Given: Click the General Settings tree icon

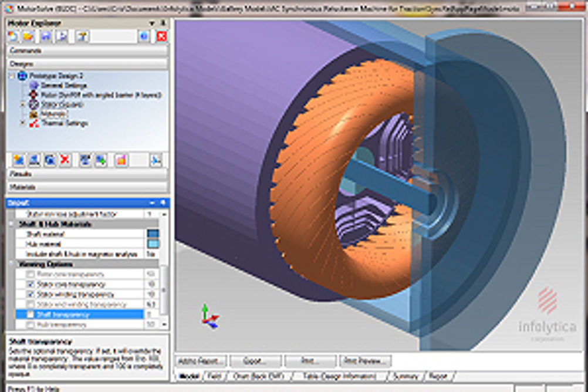Looking at the screenshot, I should tap(34, 86).
